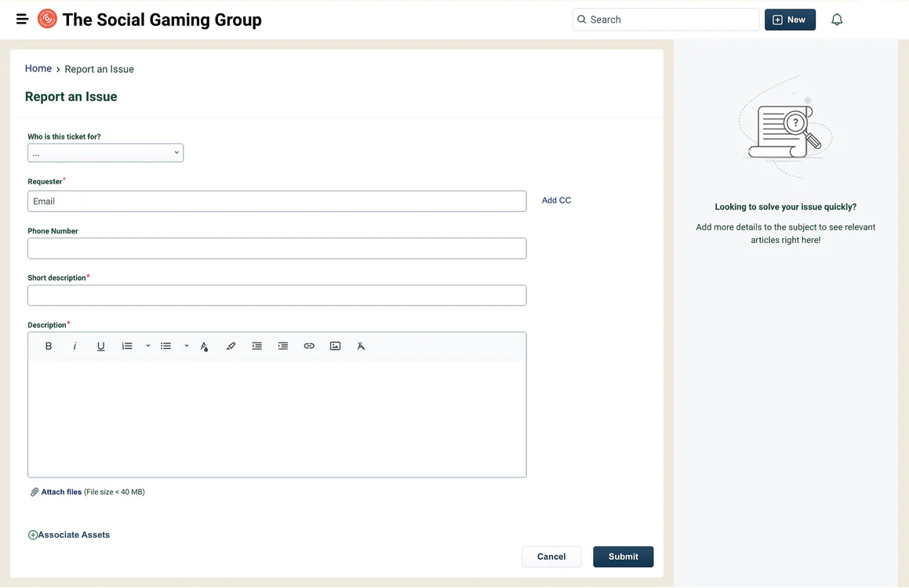Open the notifications bell
This screenshot has height=588, width=909.
click(x=837, y=20)
